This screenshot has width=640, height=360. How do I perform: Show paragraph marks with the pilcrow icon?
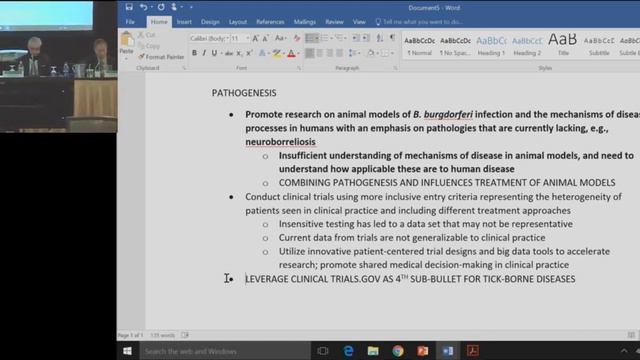(392, 38)
